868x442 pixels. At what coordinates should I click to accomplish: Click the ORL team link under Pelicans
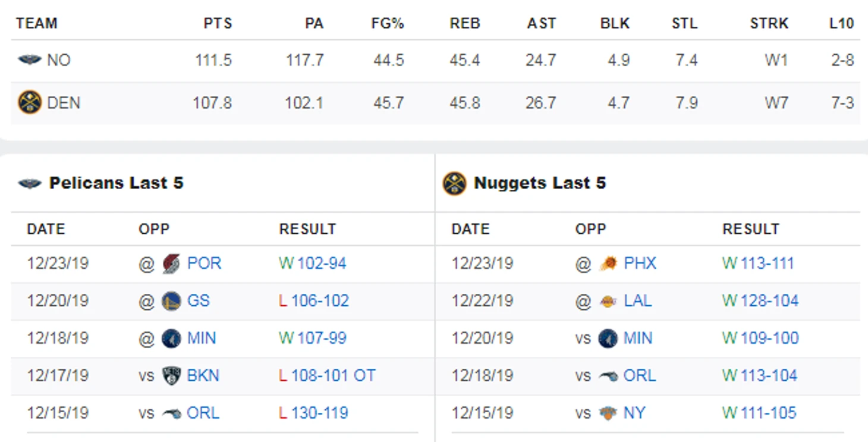203,413
